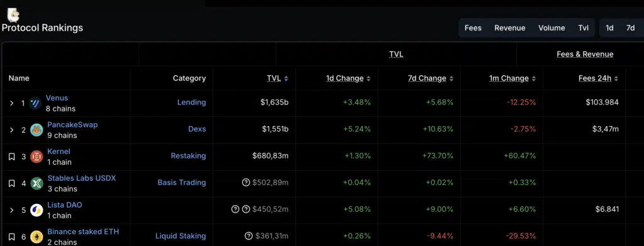Click the Stables Labs USDX logo icon
Screen dimensions: 644x246
point(36,184)
